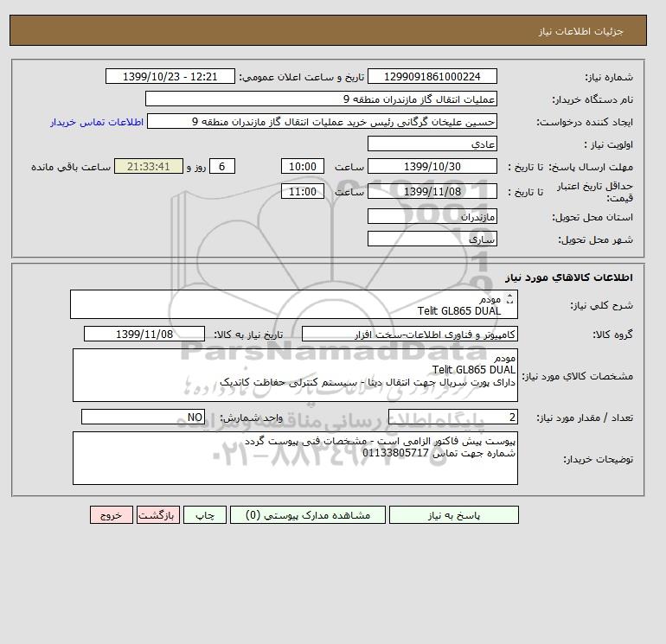
Task: Click the deadline time field 10:00
Action: click(303, 167)
